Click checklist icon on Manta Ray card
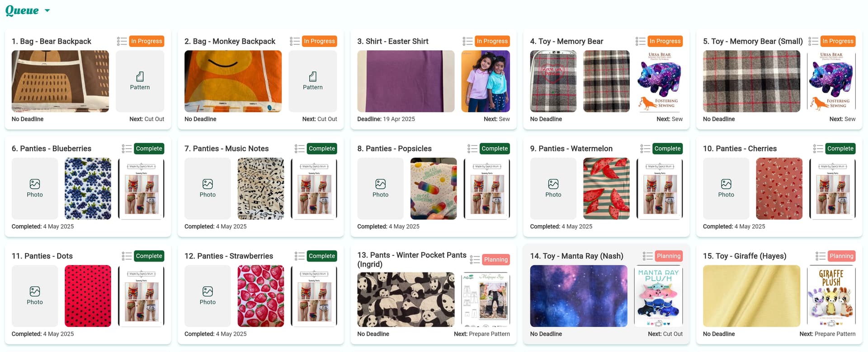 pyautogui.click(x=647, y=256)
